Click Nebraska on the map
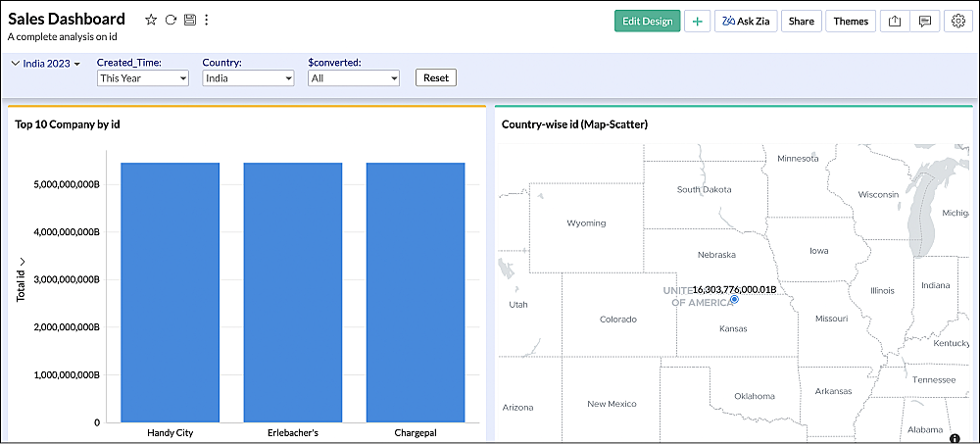Screen dimensions: 980x444 [x=717, y=255]
